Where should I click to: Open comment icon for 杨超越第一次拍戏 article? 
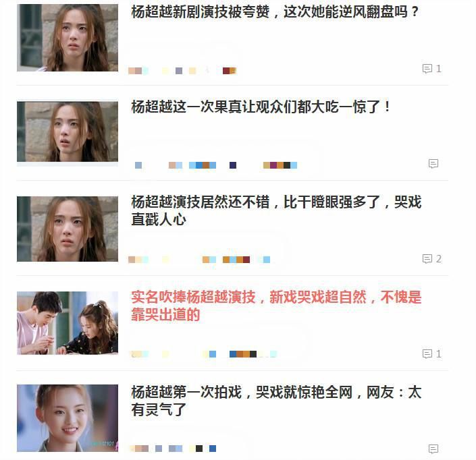(x=433, y=449)
